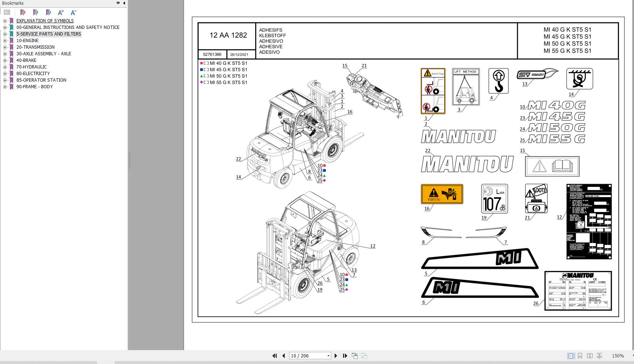Collapse the Bookmarks panel with left arrow
Screen dimensions: 634x364
tap(124, 3)
